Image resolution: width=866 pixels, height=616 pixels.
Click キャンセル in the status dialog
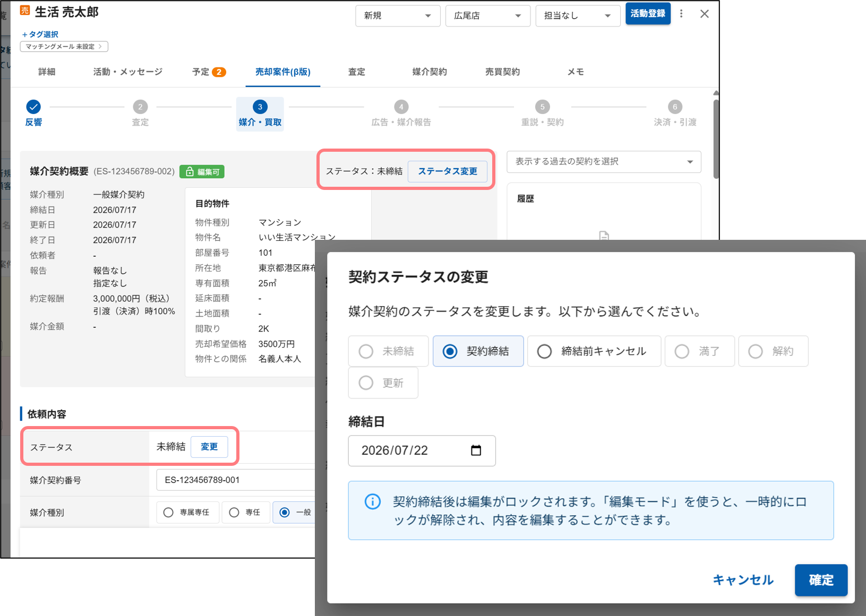coord(743,580)
